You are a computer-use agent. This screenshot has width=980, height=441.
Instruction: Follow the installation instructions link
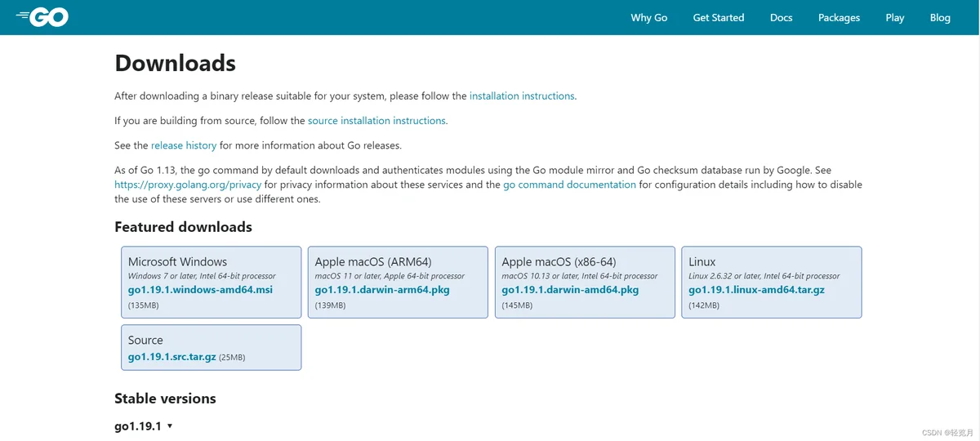(522, 96)
